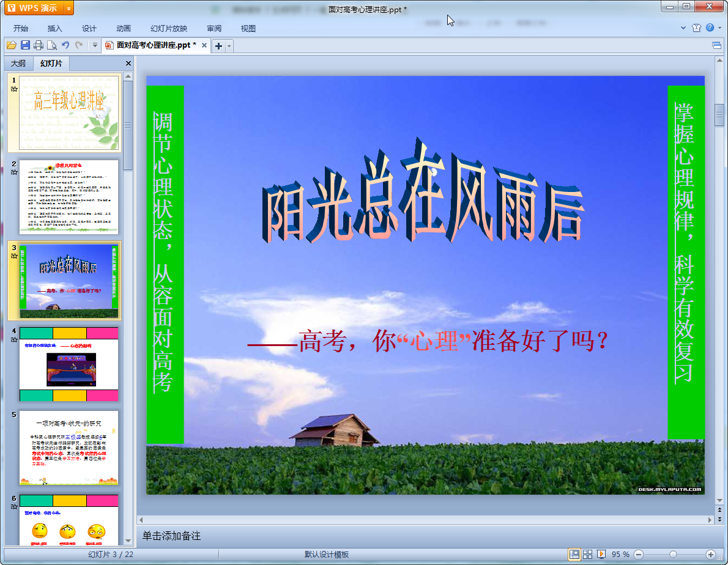
Task: Click the Redo arrow icon
Action: tap(79, 45)
